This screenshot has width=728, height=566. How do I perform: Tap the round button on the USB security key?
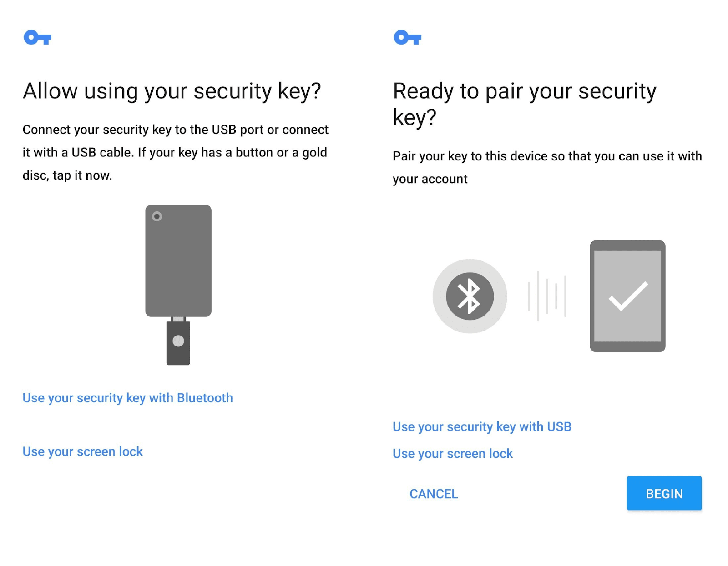pyautogui.click(x=178, y=341)
